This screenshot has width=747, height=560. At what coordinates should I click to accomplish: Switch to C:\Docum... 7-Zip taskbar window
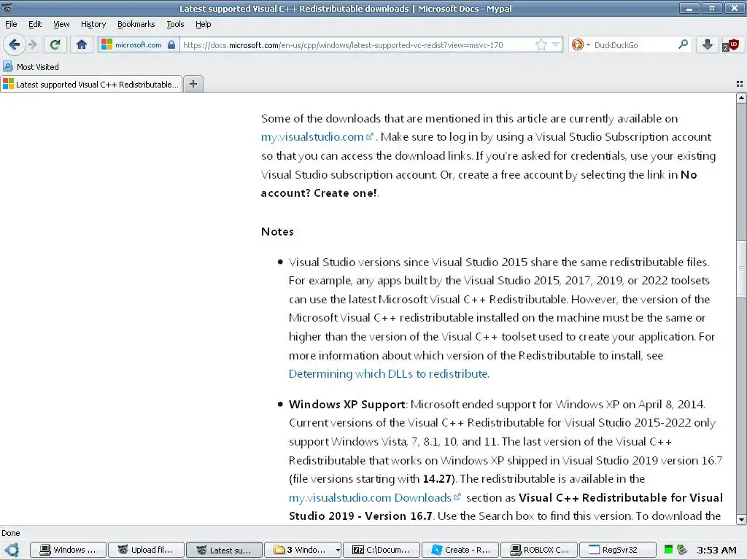click(381, 550)
